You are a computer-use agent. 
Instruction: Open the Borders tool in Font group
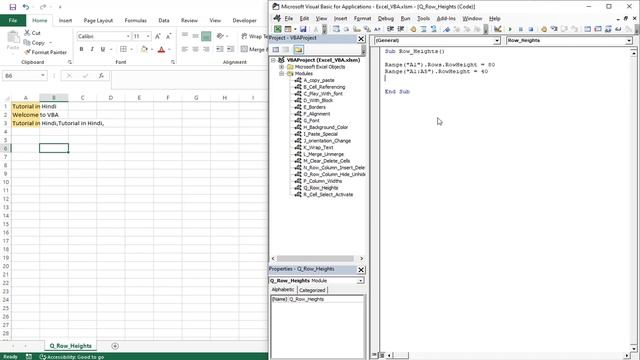tap(123, 49)
